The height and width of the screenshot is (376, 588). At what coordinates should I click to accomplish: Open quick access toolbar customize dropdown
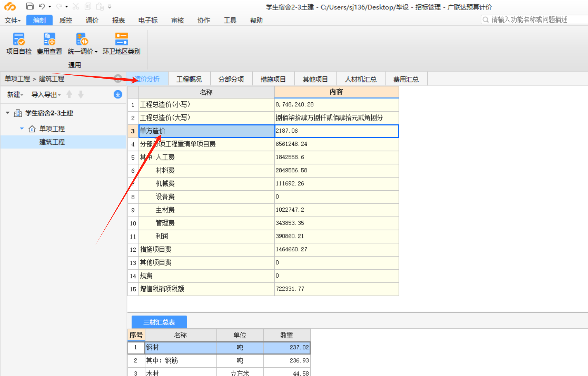(110, 6)
